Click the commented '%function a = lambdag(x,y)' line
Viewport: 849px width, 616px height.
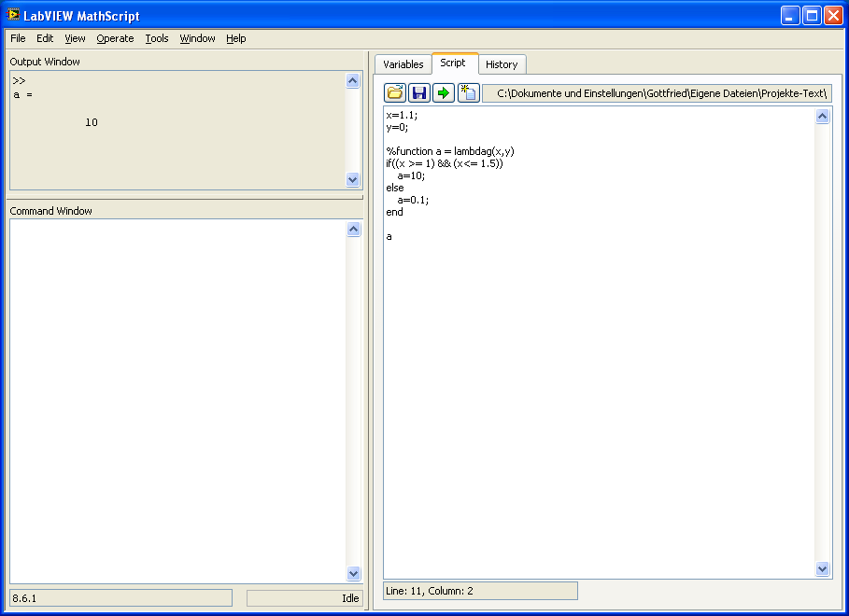coord(450,151)
